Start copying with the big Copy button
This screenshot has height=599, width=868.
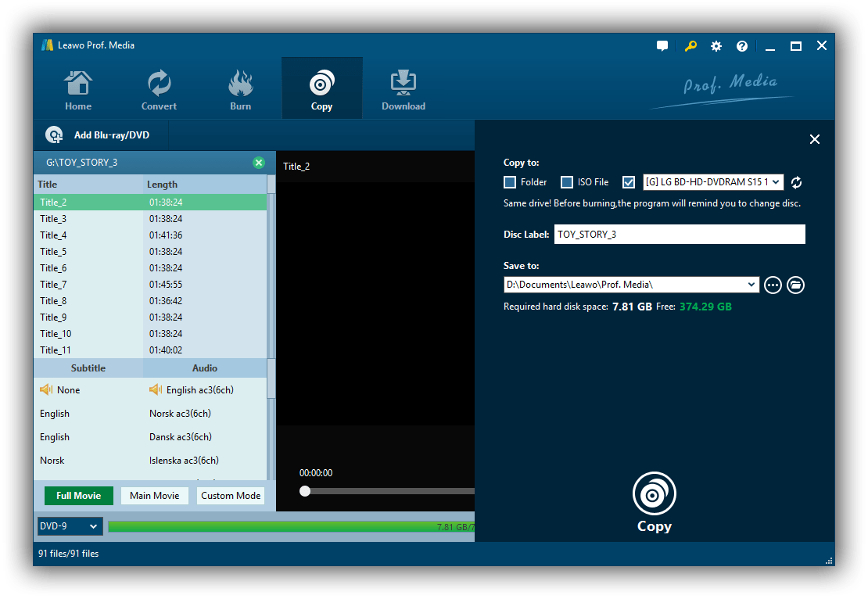655,502
